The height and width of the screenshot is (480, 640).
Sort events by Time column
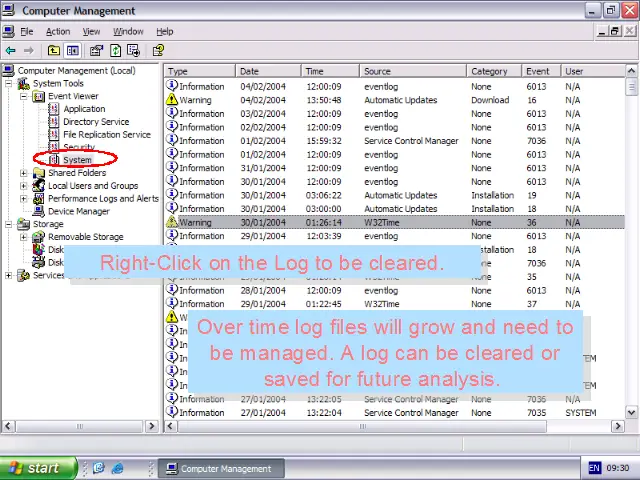[330, 71]
